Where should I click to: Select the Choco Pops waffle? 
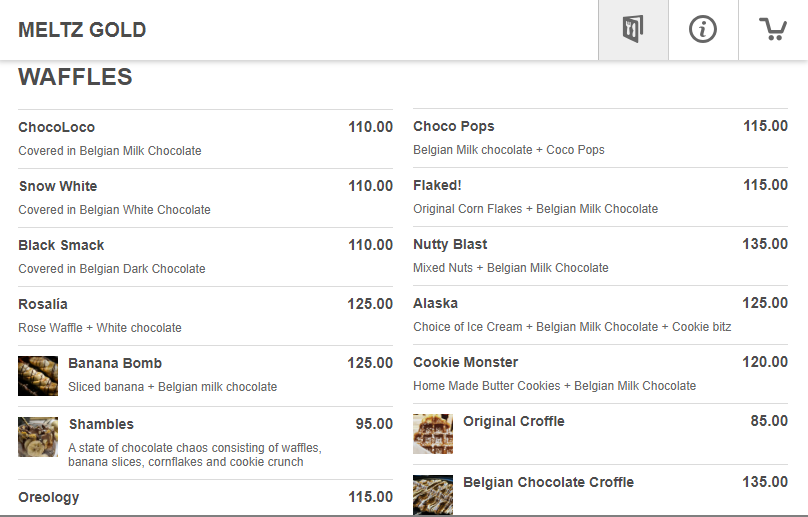click(x=454, y=126)
